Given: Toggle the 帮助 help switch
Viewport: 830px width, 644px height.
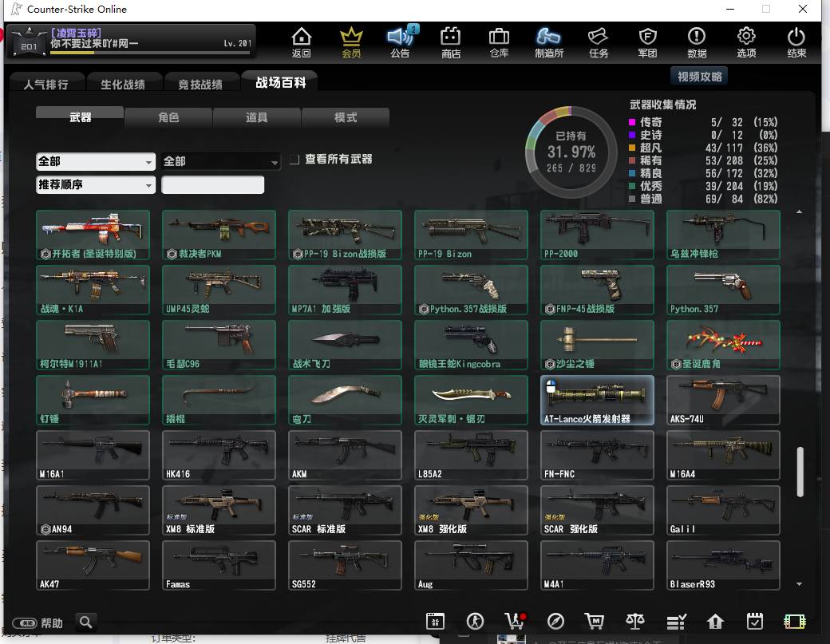Looking at the screenshot, I should pyautogui.click(x=25, y=622).
